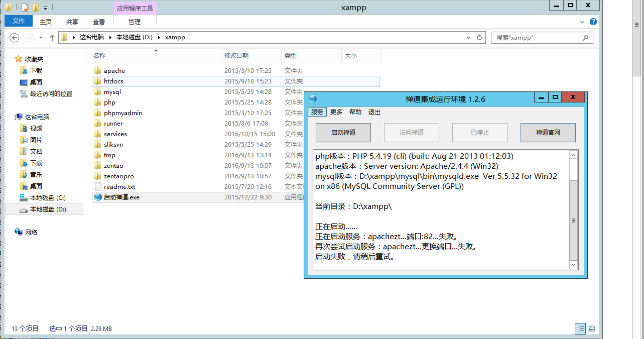
Task: Open 音乐 in navigation pane
Action: pos(36,175)
